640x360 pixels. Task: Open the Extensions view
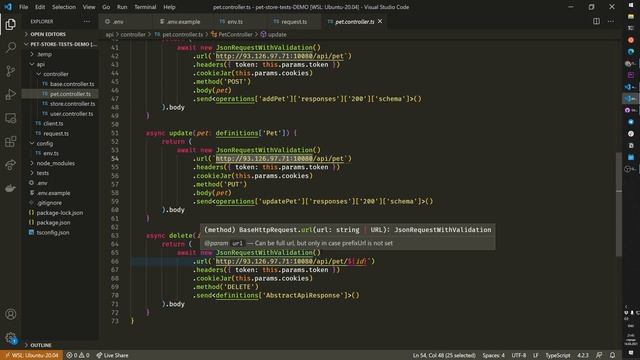[11, 141]
